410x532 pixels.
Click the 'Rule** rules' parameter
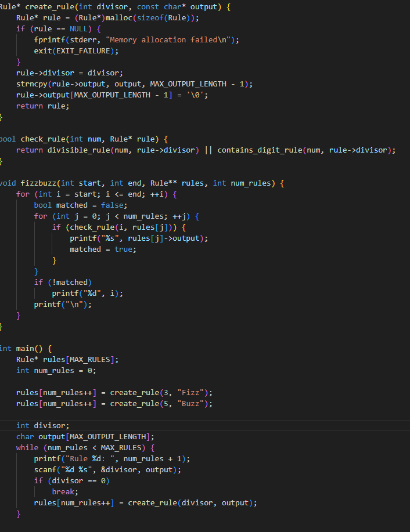point(177,183)
